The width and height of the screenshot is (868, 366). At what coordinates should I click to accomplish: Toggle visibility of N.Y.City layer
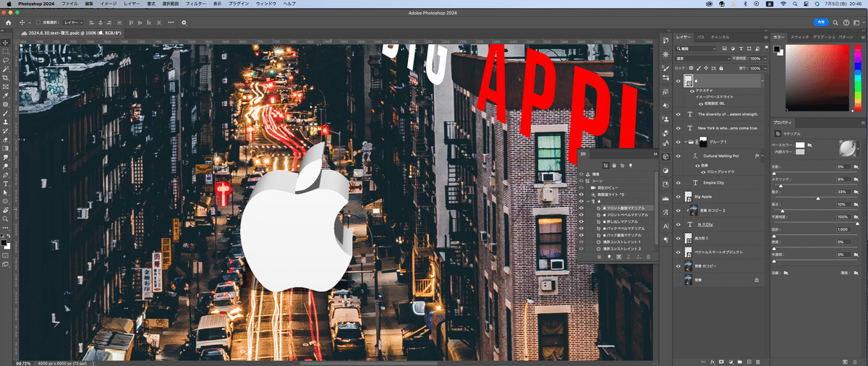tap(678, 224)
